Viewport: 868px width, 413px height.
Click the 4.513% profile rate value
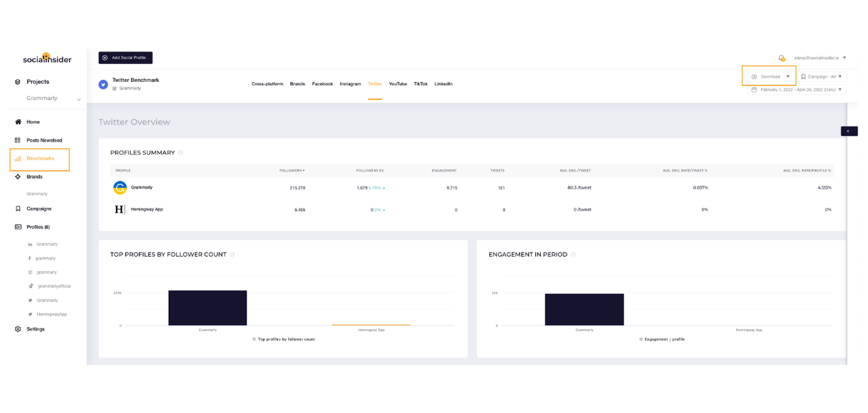824,188
